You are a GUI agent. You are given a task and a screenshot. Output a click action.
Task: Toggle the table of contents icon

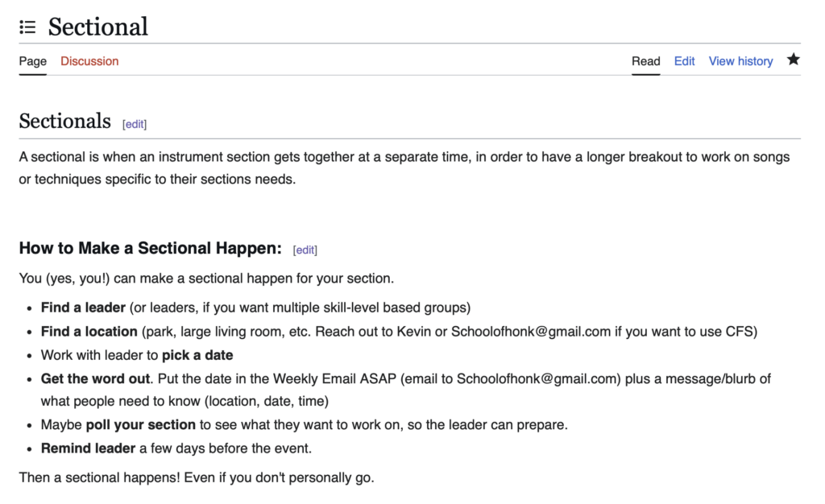coord(27,27)
